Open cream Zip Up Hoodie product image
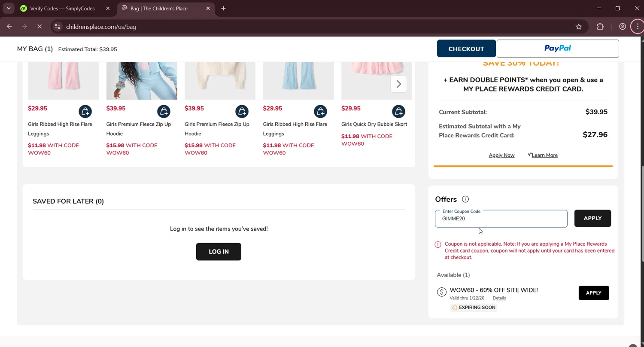The height and width of the screenshot is (347, 644). tap(220, 81)
